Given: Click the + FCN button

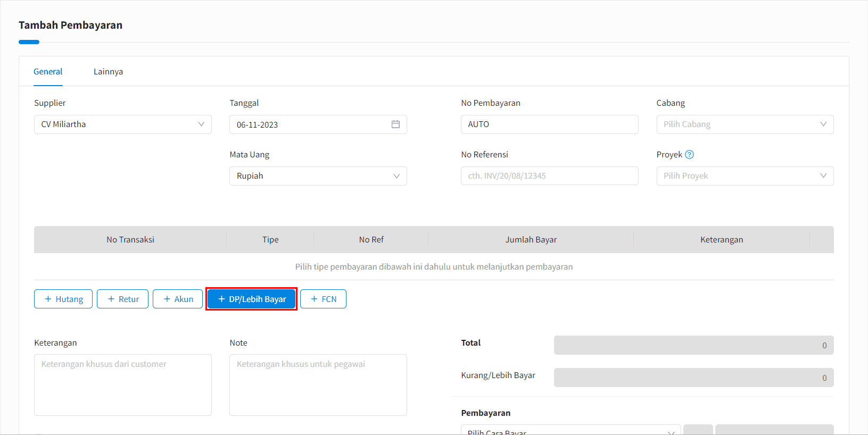Looking at the screenshot, I should (x=323, y=299).
